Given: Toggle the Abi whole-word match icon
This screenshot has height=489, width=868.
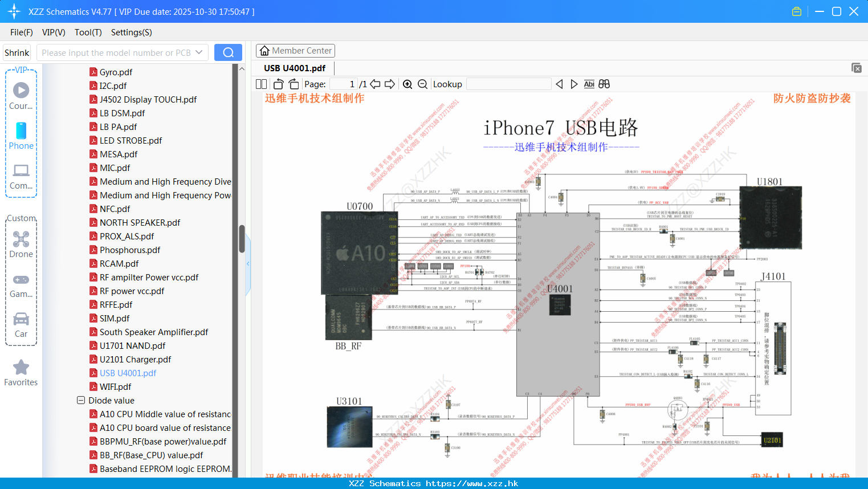Looking at the screenshot, I should 589,84.
